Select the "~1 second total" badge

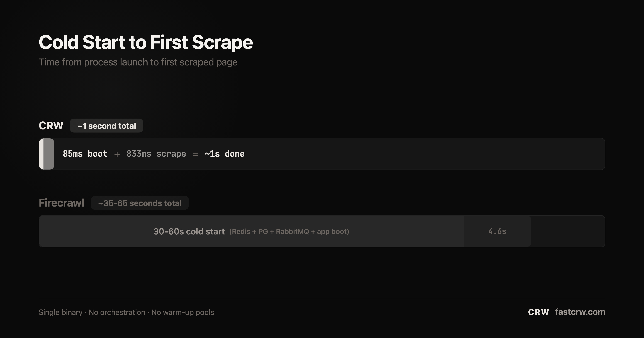[106, 126]
